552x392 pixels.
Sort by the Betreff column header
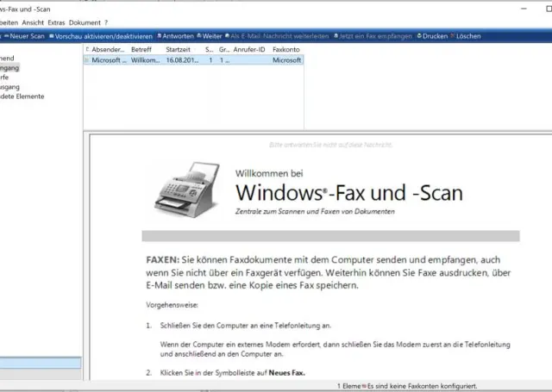(x=141, y=50)
